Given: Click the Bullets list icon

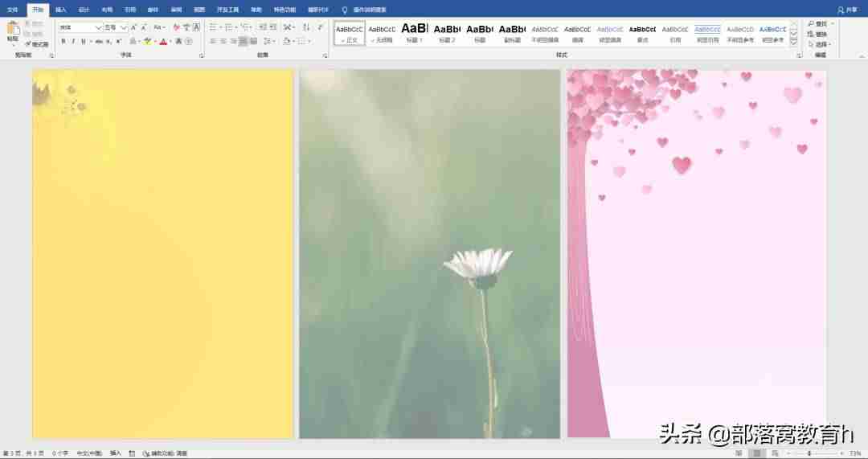Looking at the screenshot, I should point(212,27).
